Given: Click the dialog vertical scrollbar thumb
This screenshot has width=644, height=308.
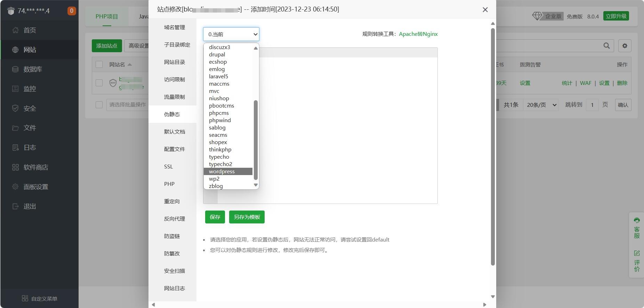Looking at the screenshot, I should click(492, 147).
